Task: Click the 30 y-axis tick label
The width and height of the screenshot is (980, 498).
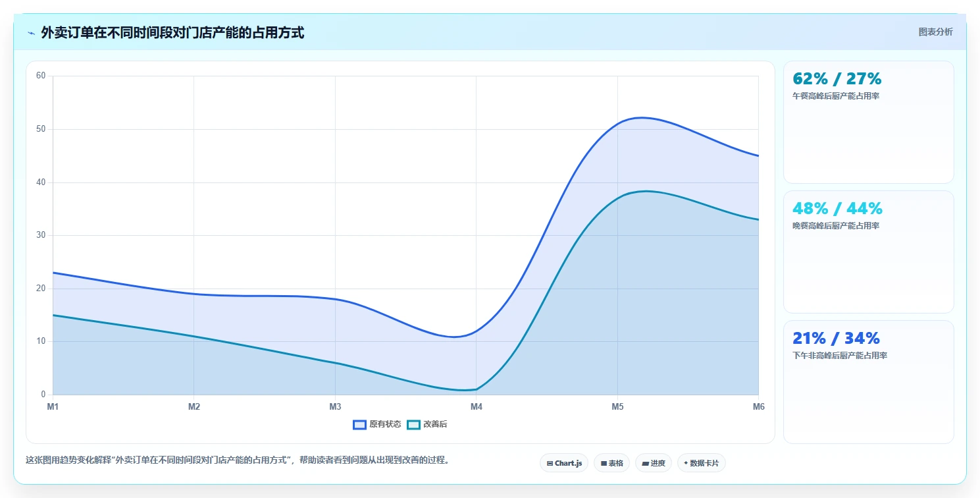Action: (x=41, y=235)
